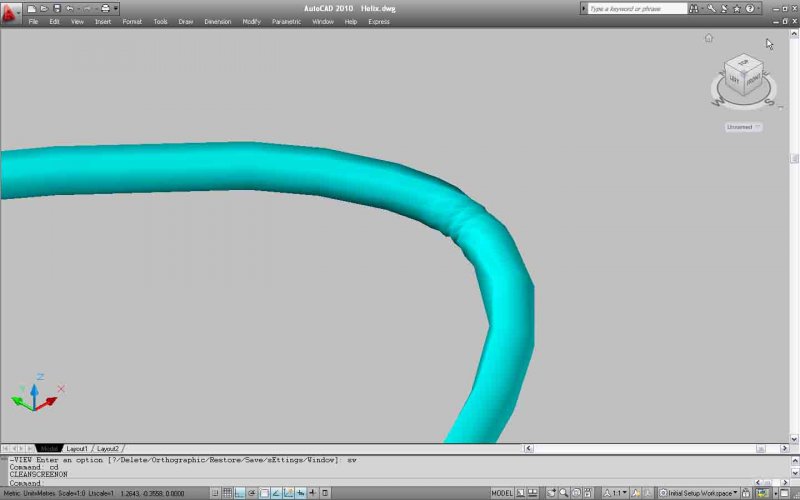Screen dimensions: 800x500
Task: Open the Dimension menu
Action: coord(218,22)
